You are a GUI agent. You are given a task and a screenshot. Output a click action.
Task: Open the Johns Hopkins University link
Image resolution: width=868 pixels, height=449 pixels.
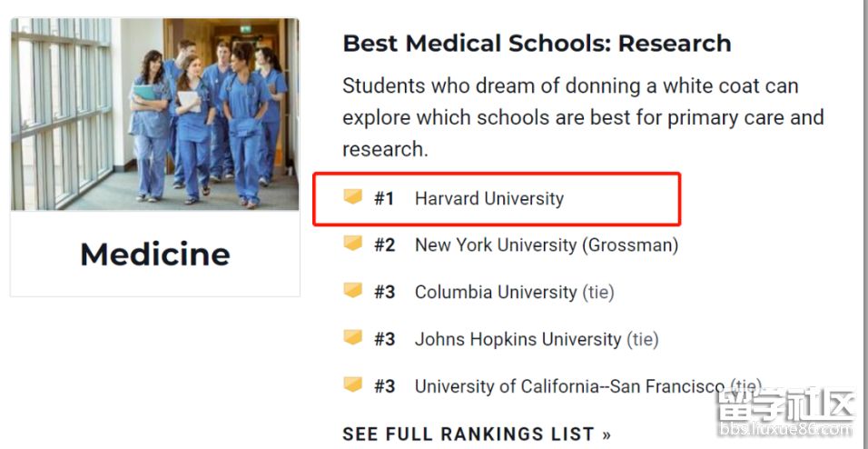(x=518, y=339)
